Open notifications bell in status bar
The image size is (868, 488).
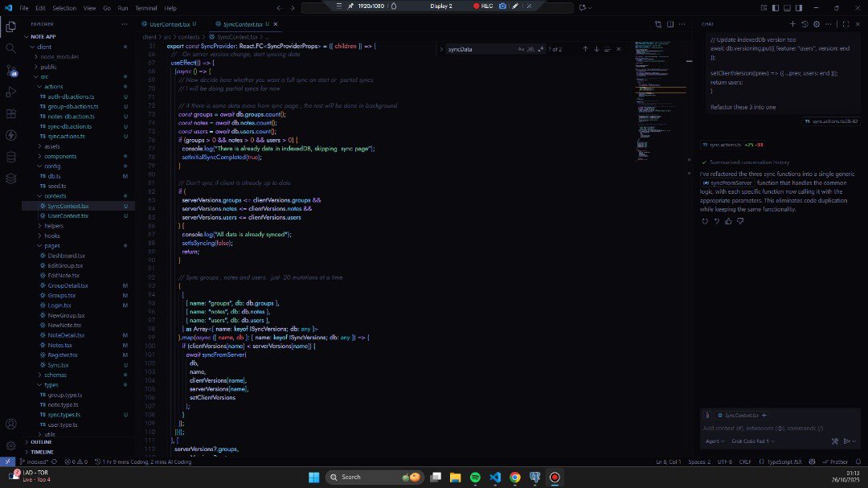pyautogui.click(x=858, y=462)
